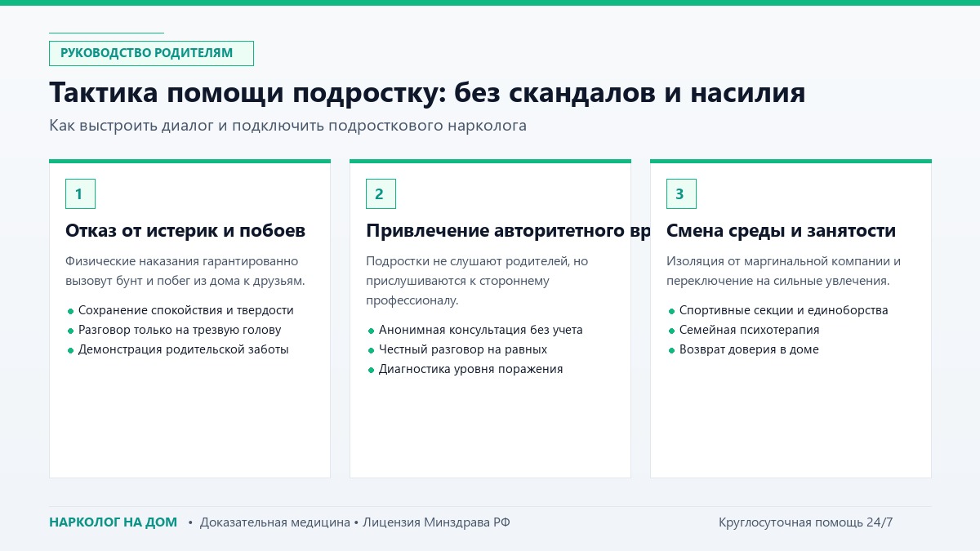
Task: Click paragraph starting with 'Подростки не слушают родителей'
Action: coord(477,281)
